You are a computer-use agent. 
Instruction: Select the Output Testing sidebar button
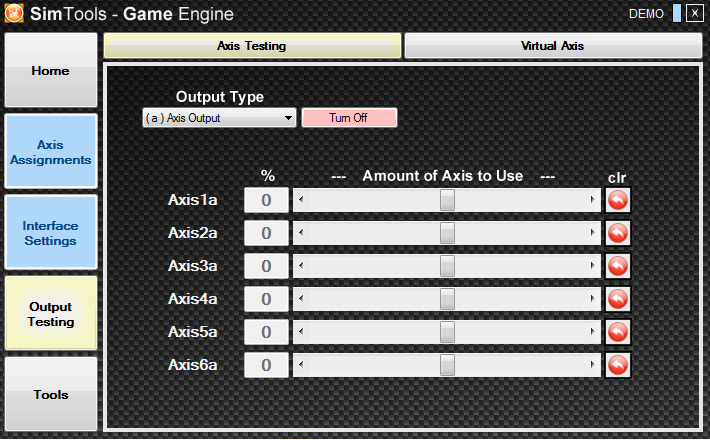pyautogui.click(x=51, y=314)
